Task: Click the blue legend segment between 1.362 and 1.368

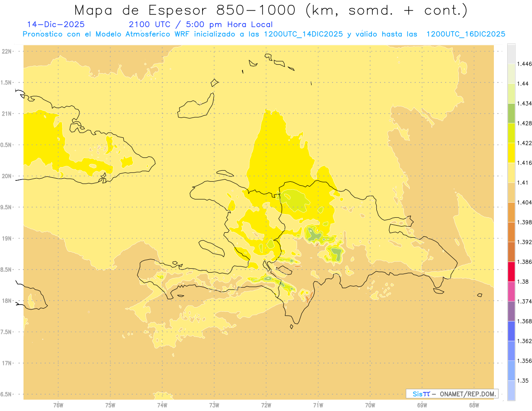Action: pyautogui.click(x=511, y=331)
